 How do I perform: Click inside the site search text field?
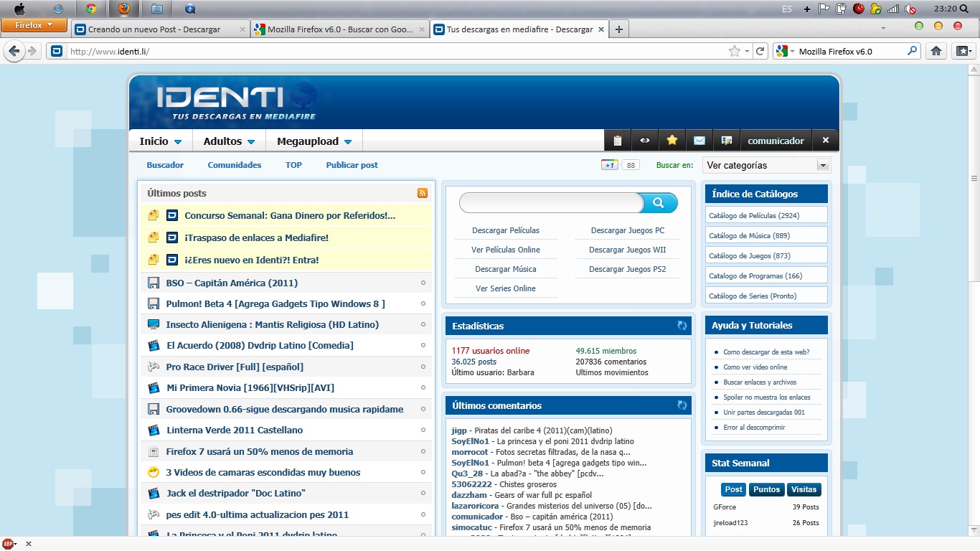551,203
